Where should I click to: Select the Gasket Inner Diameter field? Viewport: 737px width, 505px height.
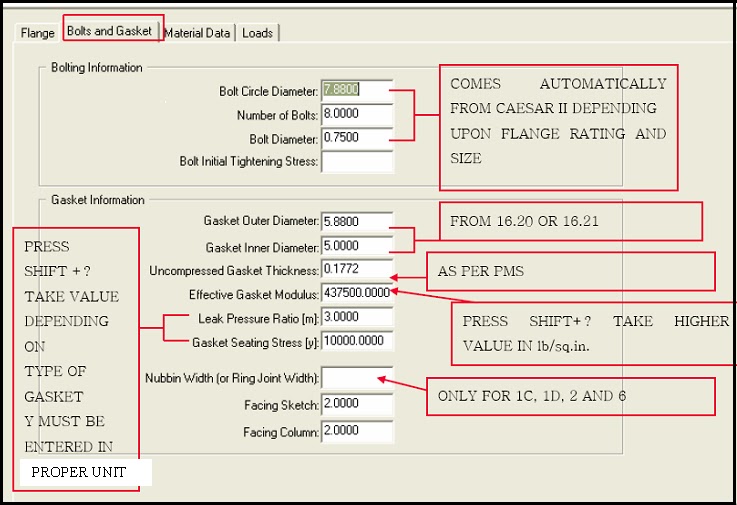(x=357, y=246)
